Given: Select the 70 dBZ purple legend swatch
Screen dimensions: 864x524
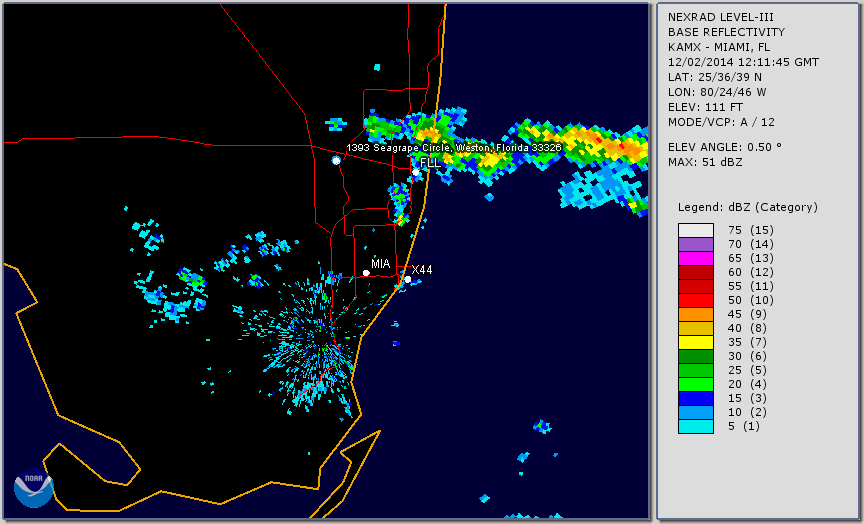Looking at the screenshot, I should click(x=696, y=244).
